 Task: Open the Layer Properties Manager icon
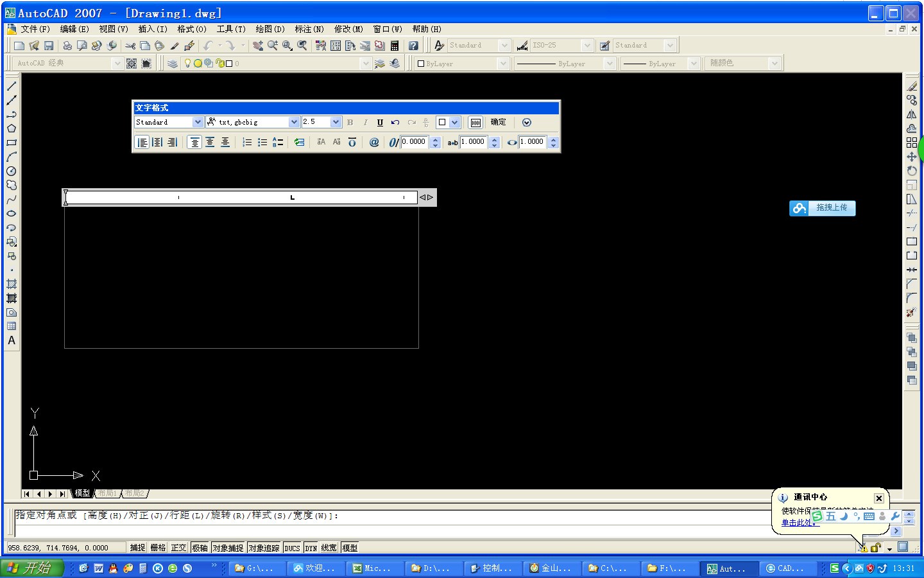[173, 64]
